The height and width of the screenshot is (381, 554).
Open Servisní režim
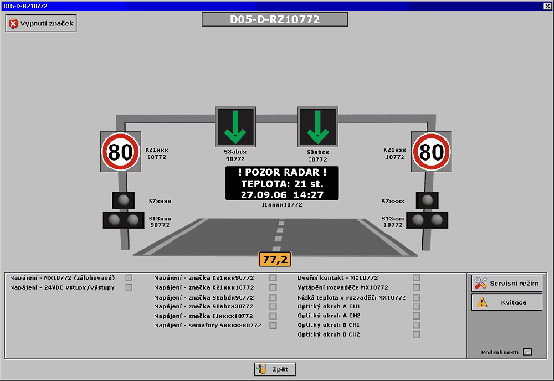tap(507, 283)
